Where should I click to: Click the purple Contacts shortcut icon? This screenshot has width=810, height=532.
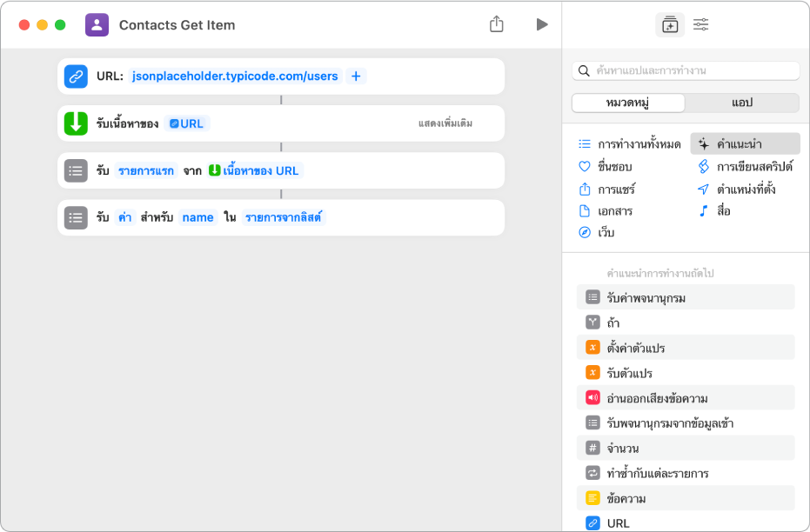(97, 24)
